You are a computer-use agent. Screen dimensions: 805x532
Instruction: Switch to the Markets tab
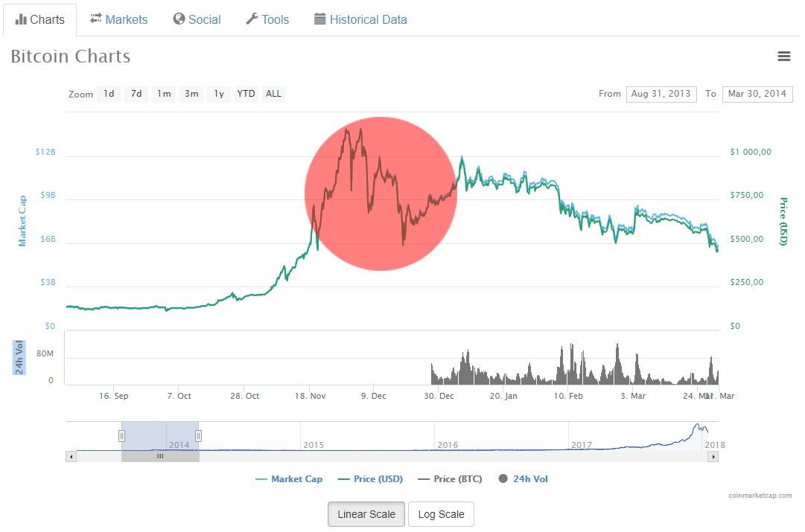click(x=119, y=19)
